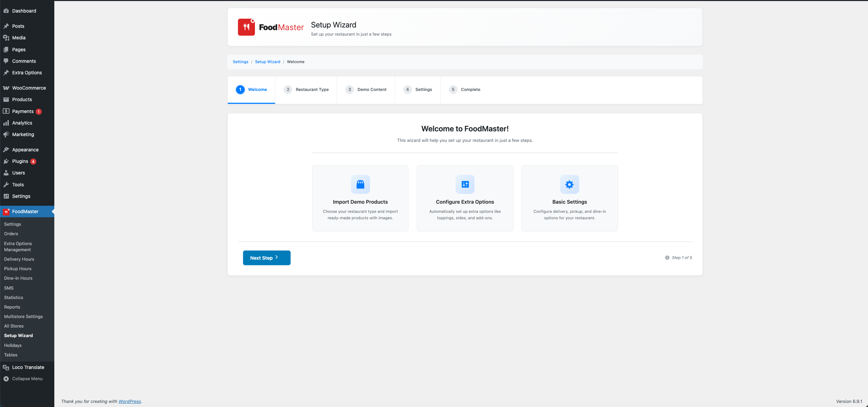Open Loco Translate from the sidebar icon

pyautogui.click(x=6, y=367)
